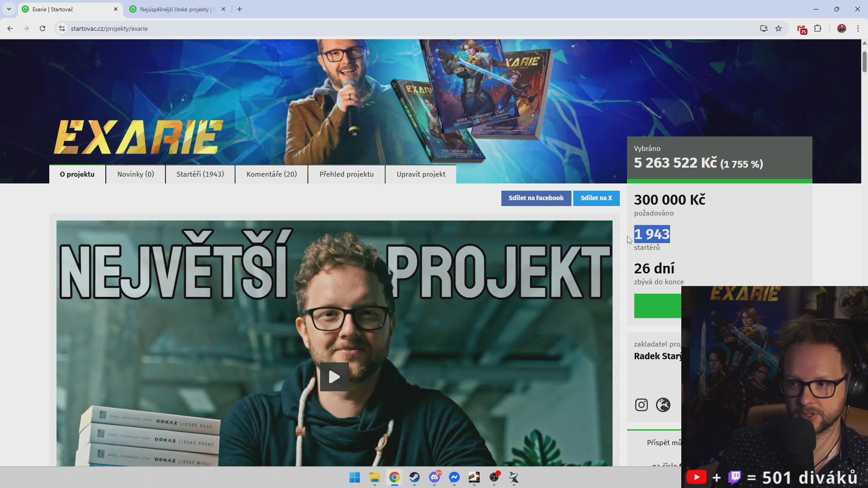This screenshot has height=488, width=868.
Task: Play the project video
Action: click(334, 377)
